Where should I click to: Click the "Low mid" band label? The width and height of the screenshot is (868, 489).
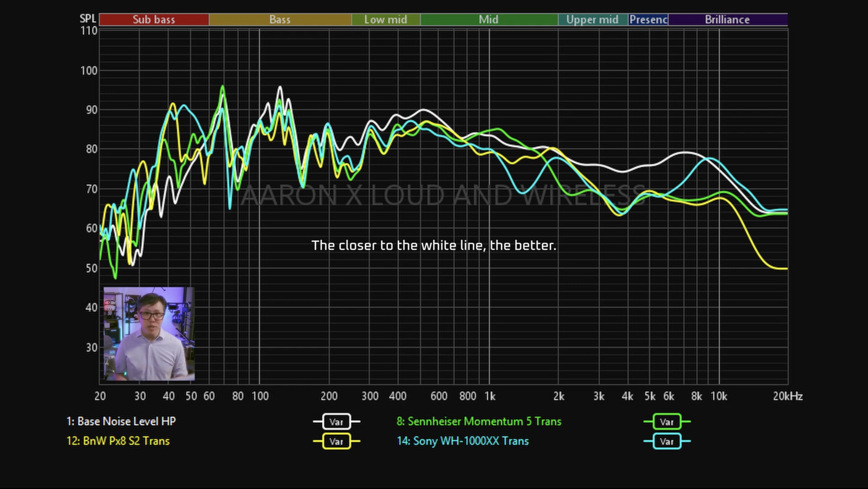pyautogui.click(x=386, y=19)
